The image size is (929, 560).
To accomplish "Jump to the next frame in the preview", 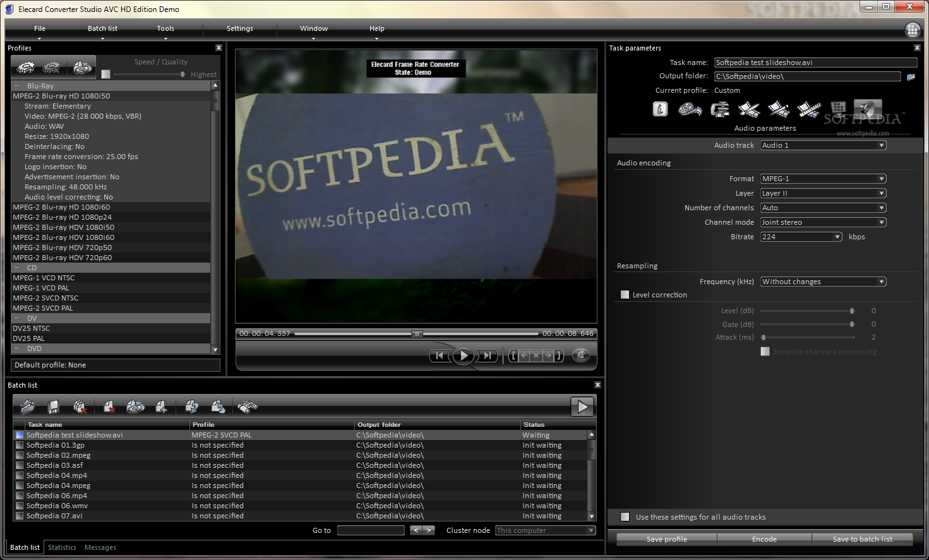I will pyautogui.click(x=488, y=355).
